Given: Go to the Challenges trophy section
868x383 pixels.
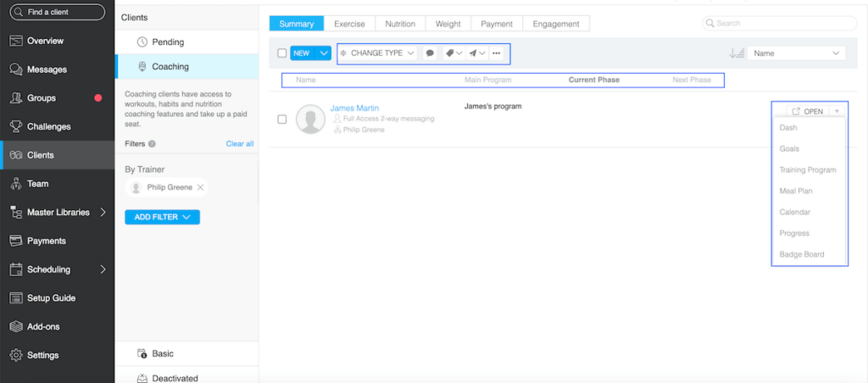Looking at the screenshot, I should point(49,126).
